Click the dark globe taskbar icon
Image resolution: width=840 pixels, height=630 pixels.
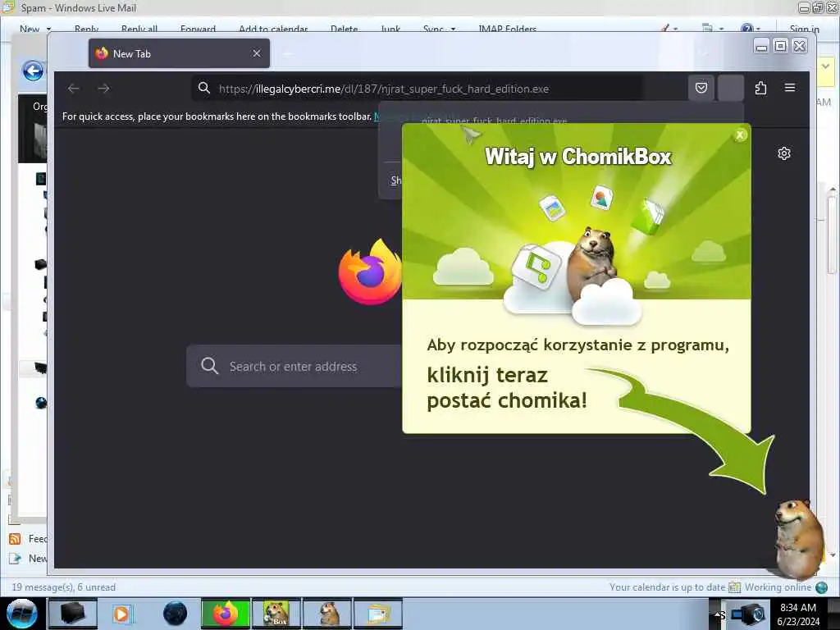coord(175,614)
